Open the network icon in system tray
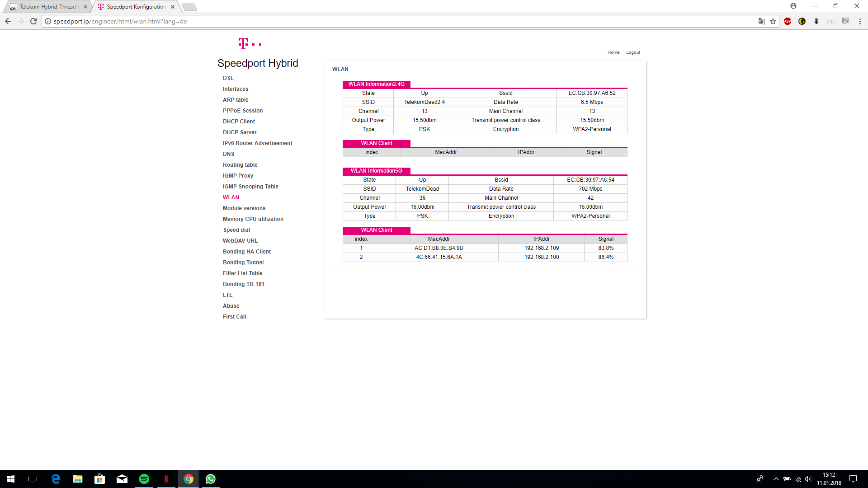 798,479
